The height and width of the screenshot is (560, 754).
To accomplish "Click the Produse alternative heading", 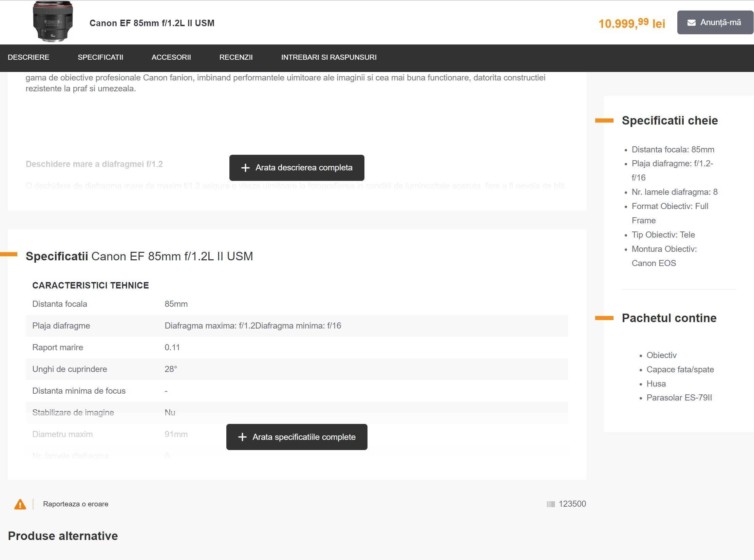I will [63, 536].
